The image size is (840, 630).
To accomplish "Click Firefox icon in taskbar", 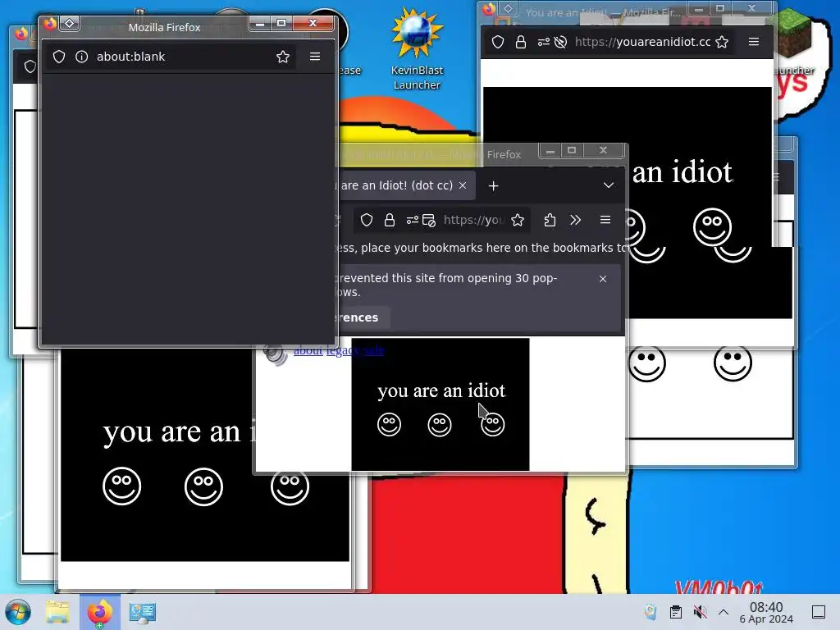I will pyautogui.click(x=100, y=612).
